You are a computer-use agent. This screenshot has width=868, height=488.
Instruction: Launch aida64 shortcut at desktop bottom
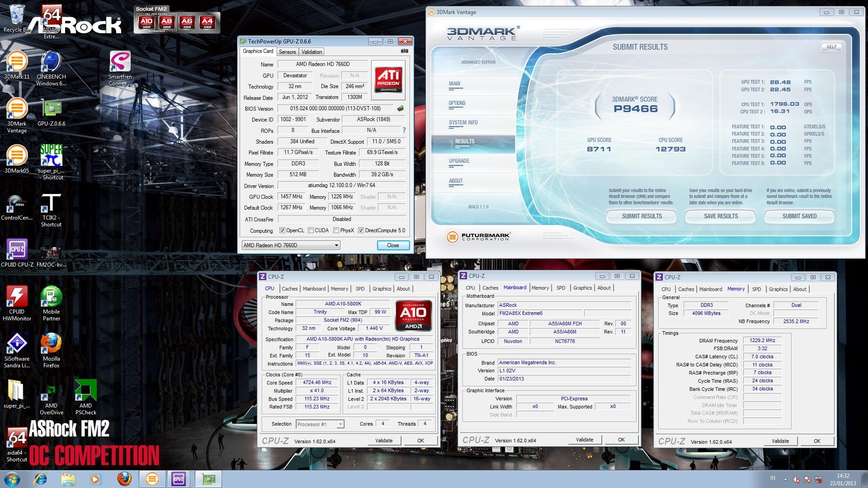pyautogui.click(x=17, y=445)
